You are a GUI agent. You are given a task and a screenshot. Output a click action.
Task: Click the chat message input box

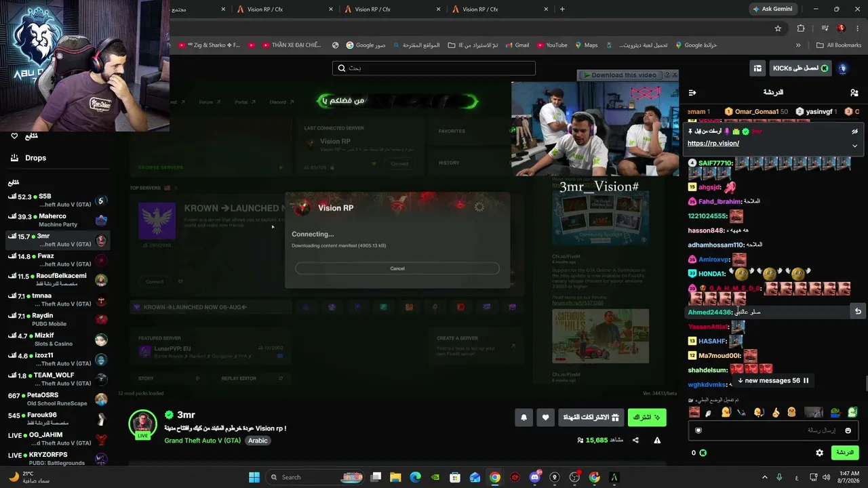coord(774,430)
